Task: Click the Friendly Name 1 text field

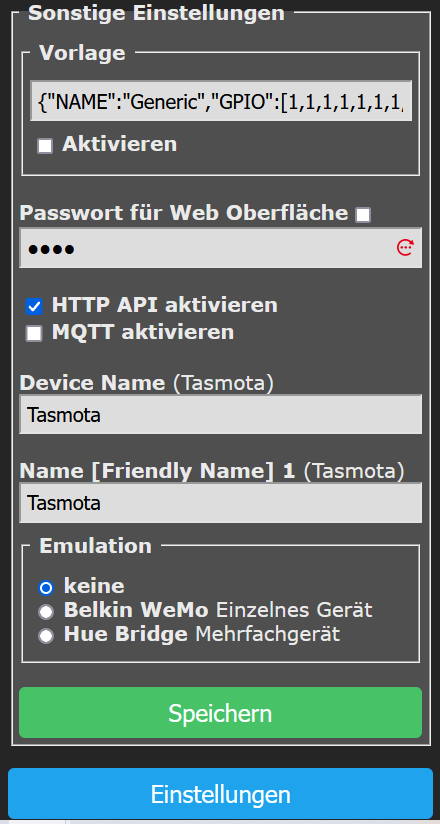Action: tap(221, 503)
